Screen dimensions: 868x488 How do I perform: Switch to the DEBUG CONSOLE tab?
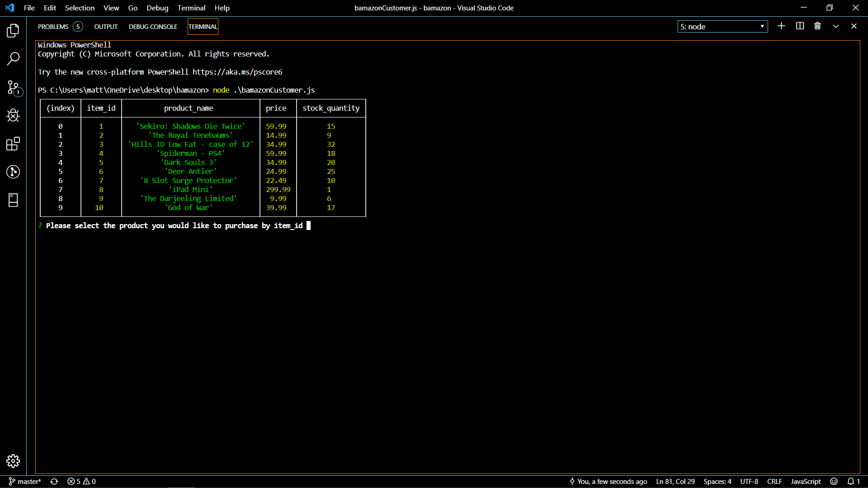153,27
